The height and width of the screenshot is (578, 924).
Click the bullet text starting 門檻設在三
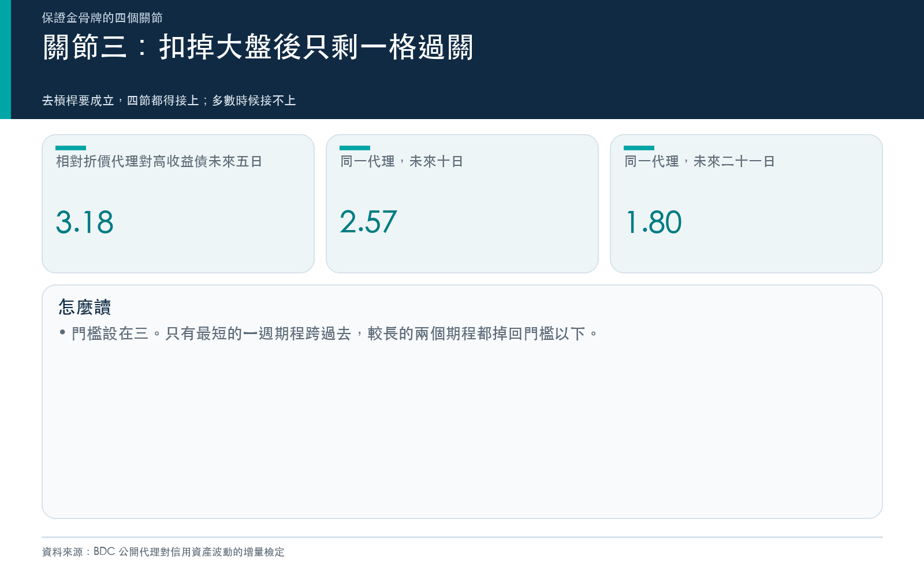tap(335, 334)
